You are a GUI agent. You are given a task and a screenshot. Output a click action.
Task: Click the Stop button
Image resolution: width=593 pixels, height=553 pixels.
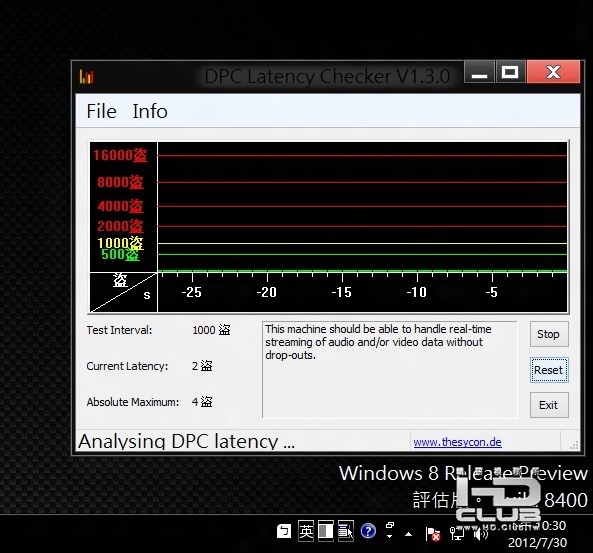pos(549,334)
